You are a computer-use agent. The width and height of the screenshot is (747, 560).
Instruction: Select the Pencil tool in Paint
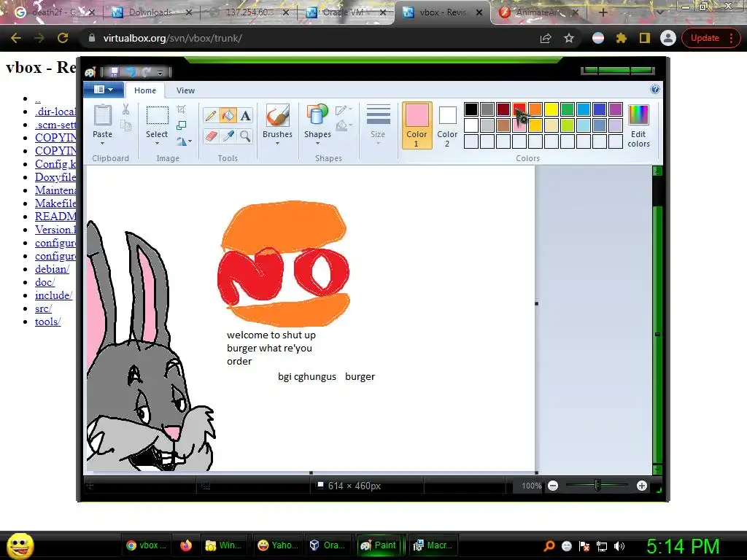(x=210, y=116)
